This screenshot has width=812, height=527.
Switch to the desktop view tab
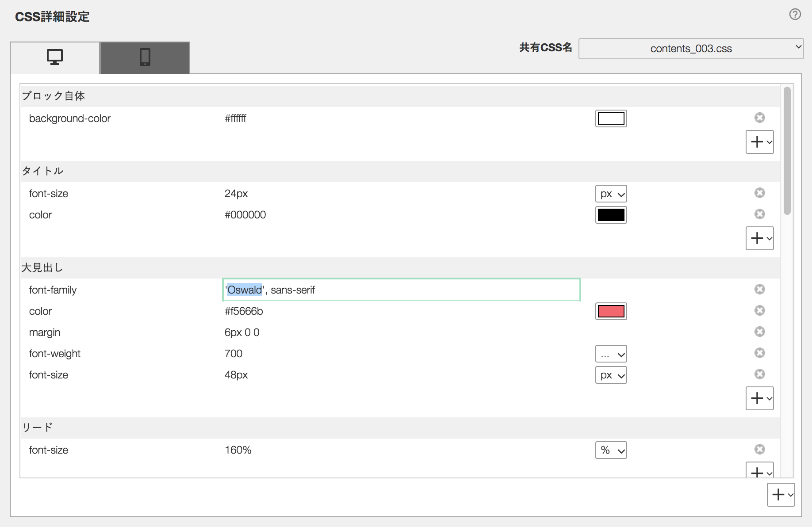55,57
